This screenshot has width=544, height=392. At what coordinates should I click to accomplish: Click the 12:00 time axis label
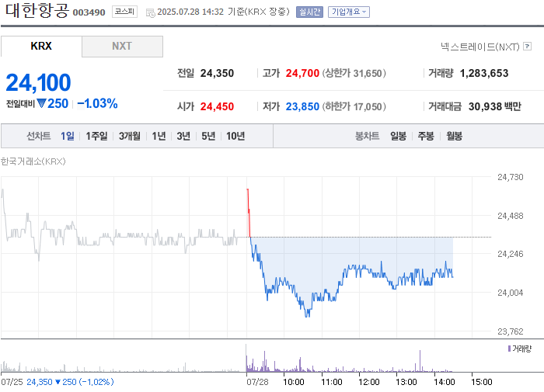[x=369, y=382]
